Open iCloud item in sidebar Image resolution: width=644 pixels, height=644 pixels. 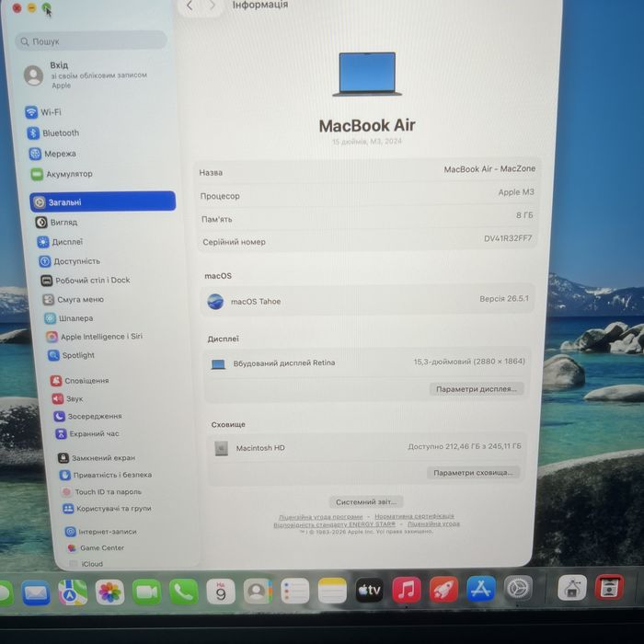(x=86, y=564)
